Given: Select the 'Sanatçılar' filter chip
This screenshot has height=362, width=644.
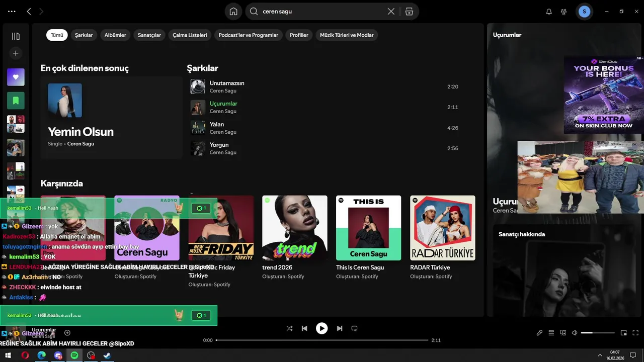Looking at the screenshot, I should click(149, 35).
